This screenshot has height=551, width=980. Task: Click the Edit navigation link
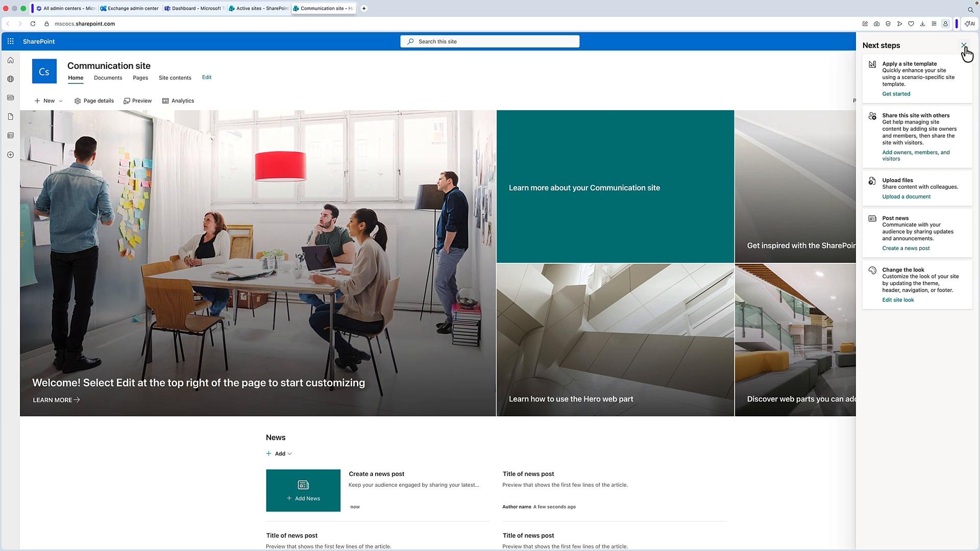click(207, 78)
